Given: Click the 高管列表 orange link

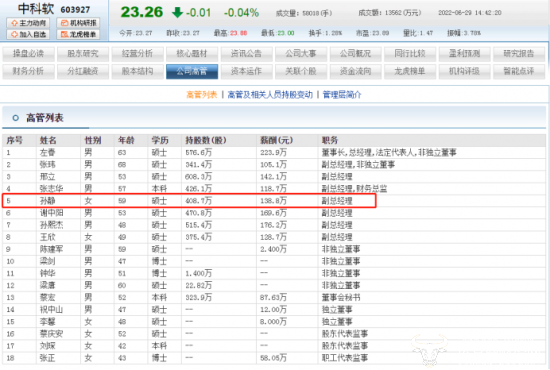Looking at the screenshot, I should coord(202,95).
